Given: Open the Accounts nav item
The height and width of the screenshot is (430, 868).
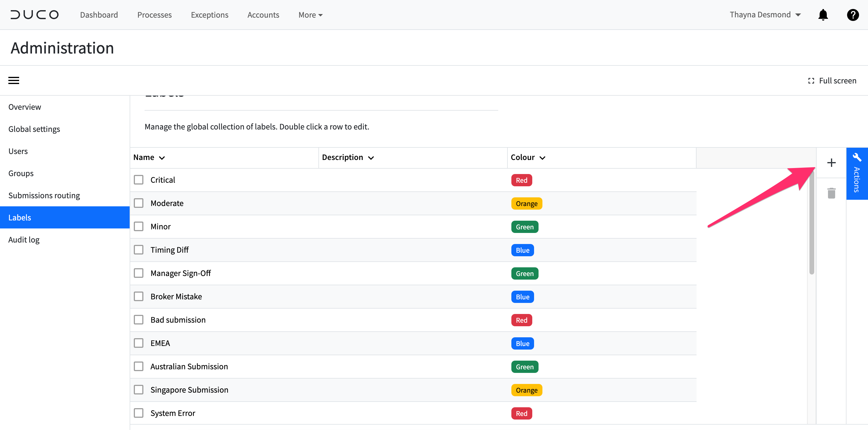Looking at the screenshot, I should (x=263, y=15).
